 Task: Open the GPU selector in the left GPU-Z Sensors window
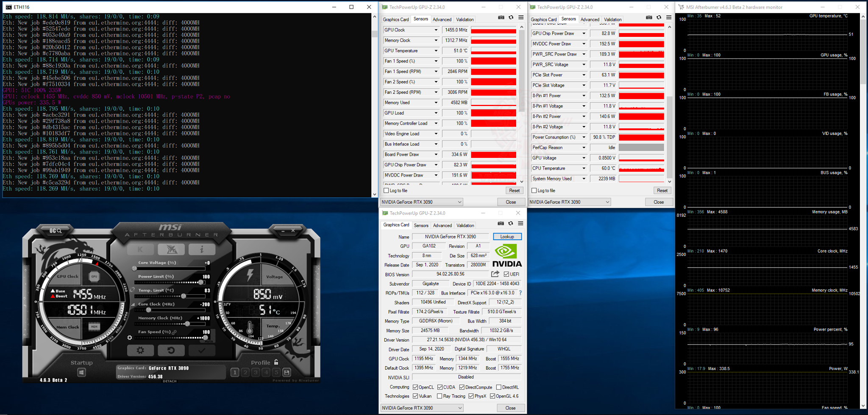[x=422, y=202]
